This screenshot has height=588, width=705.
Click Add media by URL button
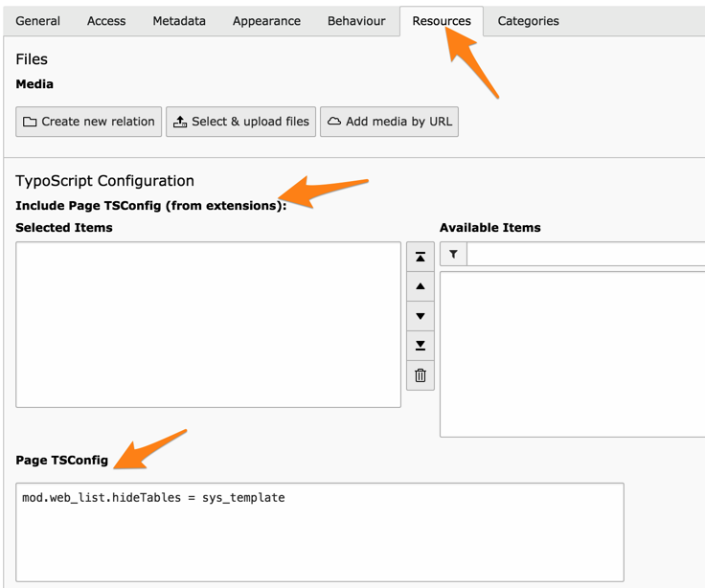coord(389,122)
